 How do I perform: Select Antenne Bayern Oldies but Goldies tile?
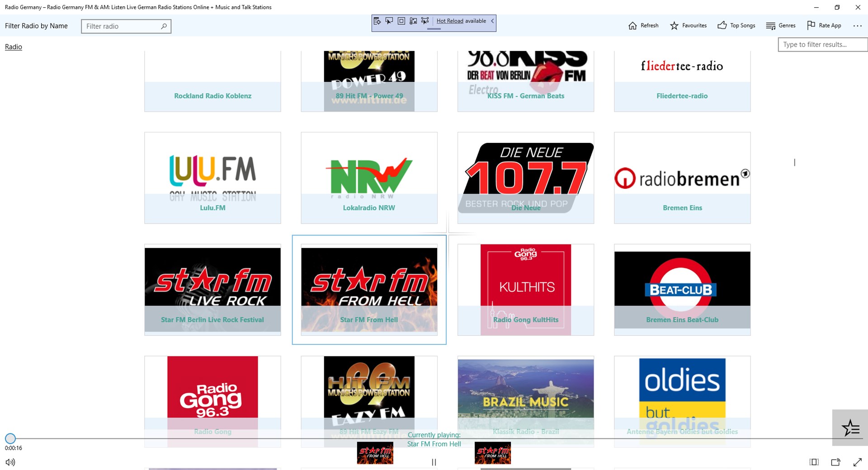coord(682,402)
